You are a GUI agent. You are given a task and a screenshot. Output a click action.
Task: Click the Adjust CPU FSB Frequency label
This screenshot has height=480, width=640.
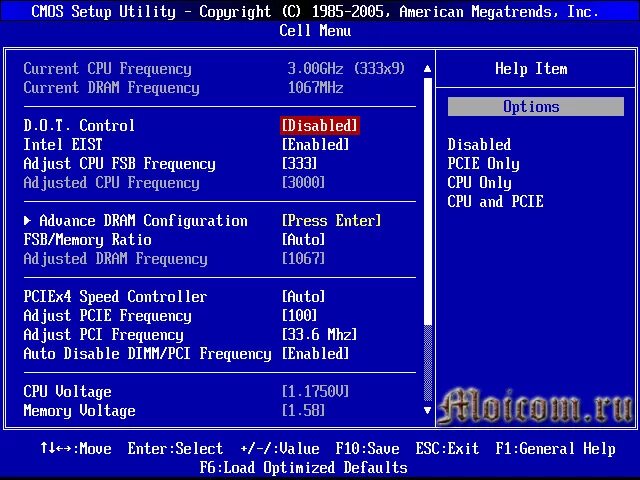120,164
